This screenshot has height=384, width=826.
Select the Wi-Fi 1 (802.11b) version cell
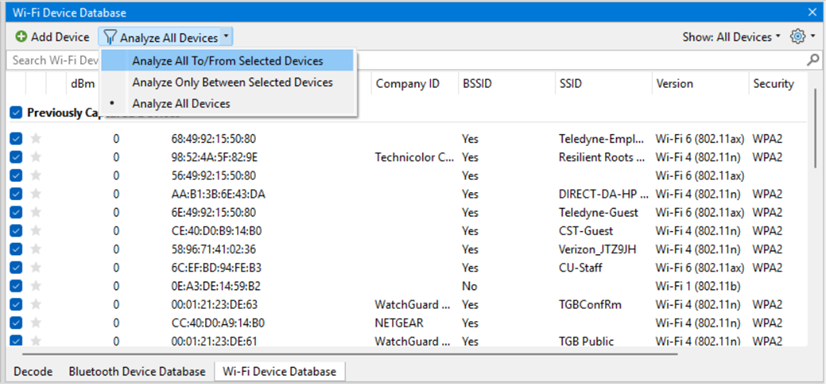pyautogui.click(x=698, y=286)
